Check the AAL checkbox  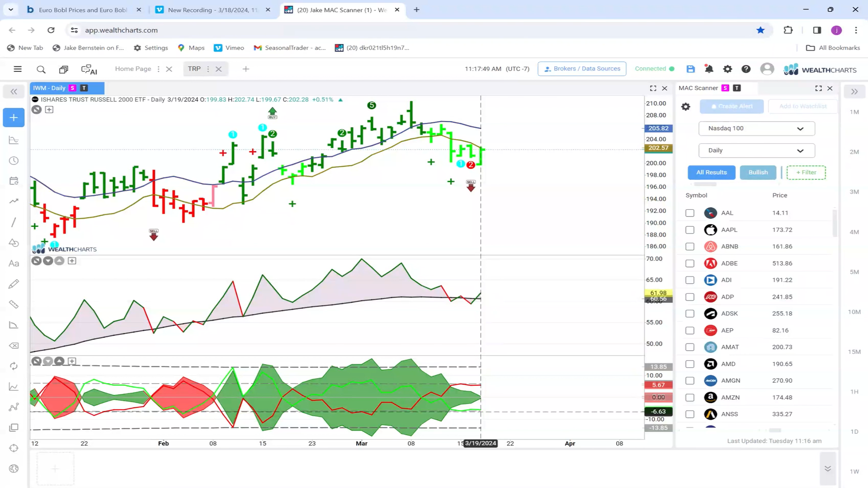(689, 213)
